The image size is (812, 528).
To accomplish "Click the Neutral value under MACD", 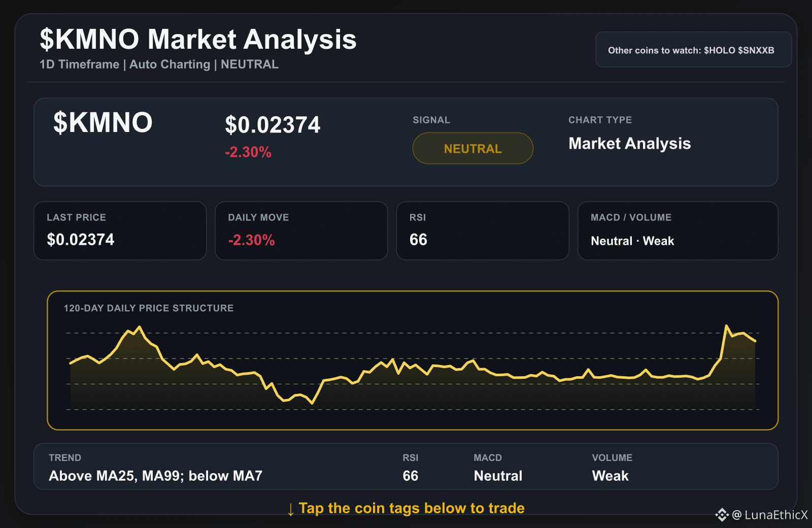I will point(498,476).
